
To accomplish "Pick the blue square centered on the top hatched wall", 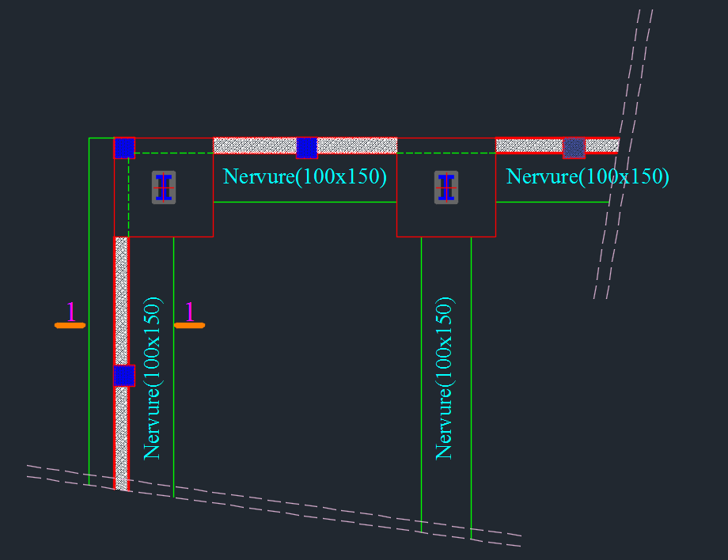I will [306, 148].
